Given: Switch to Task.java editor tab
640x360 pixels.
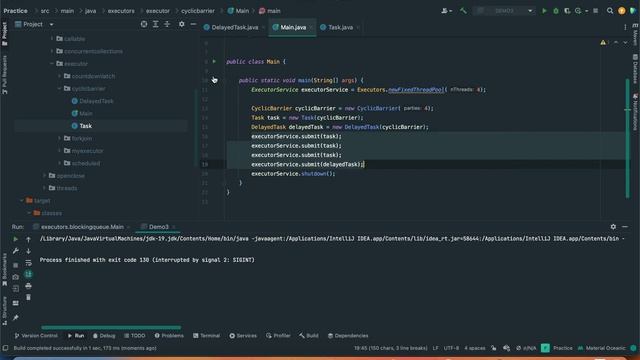Looking at the screenshot, I should coord(340,27).
